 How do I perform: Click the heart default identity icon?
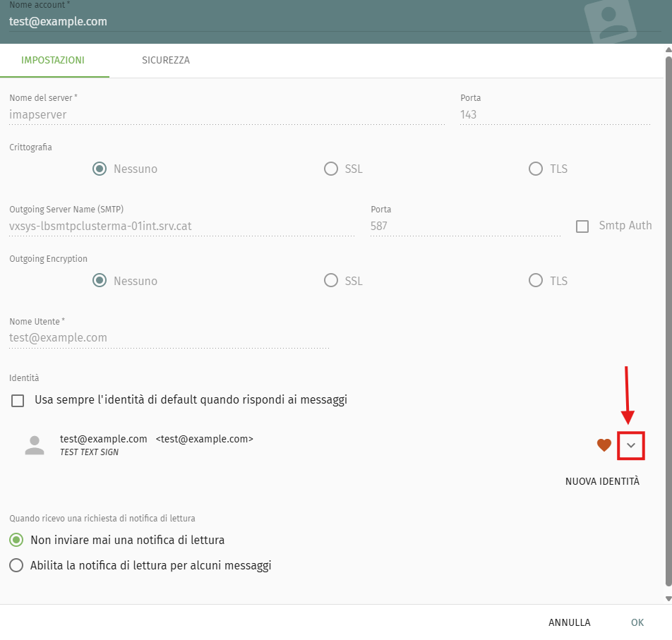click(x=604, y=445)
